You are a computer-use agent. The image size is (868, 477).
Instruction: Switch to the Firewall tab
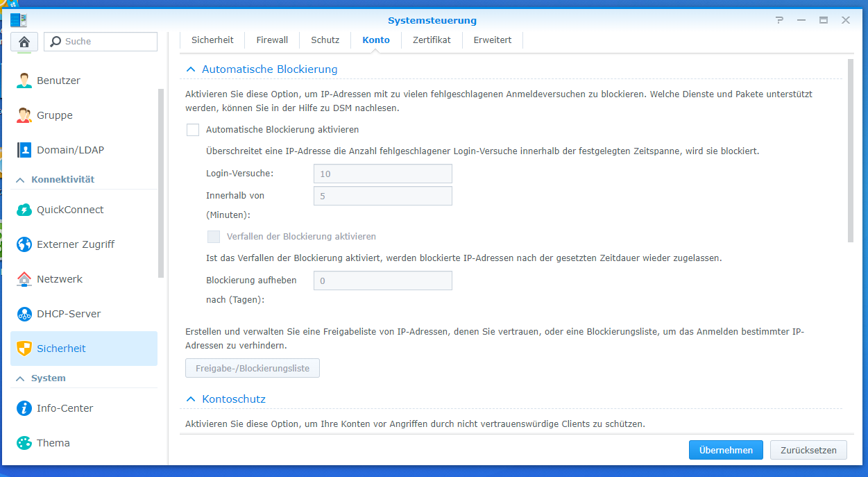point(272,40)
